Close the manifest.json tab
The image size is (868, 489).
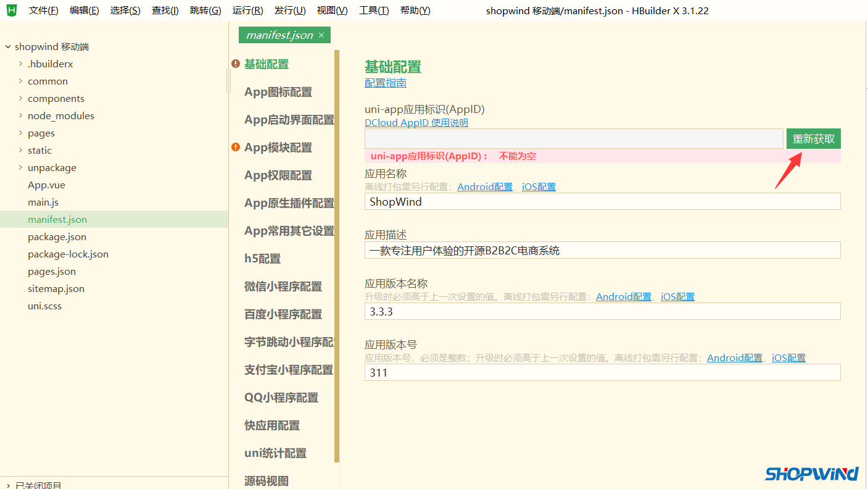(x=321, y=35)
